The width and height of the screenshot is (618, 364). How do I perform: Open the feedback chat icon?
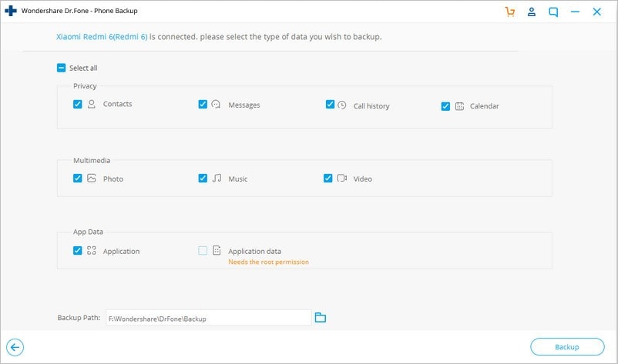coord(553,12)
